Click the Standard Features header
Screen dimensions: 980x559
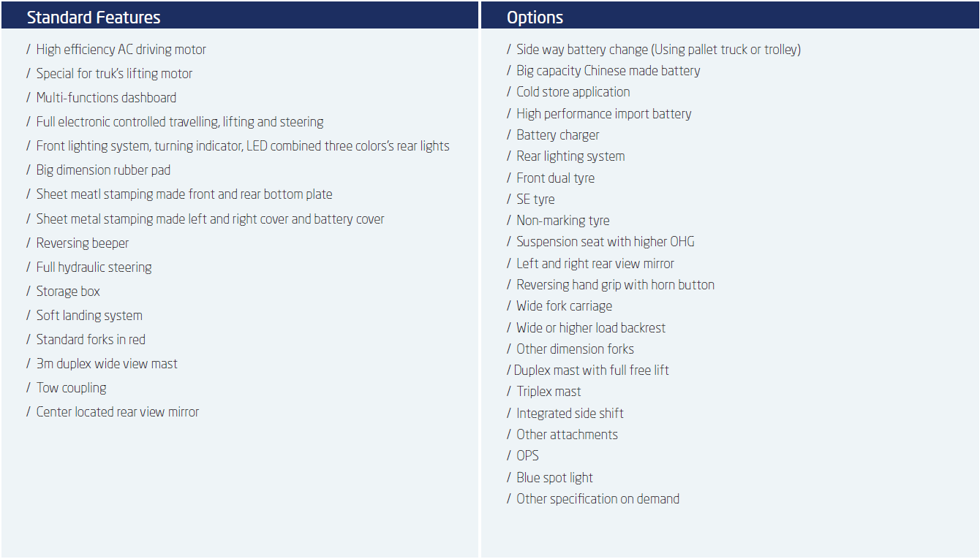pos(94,18)
